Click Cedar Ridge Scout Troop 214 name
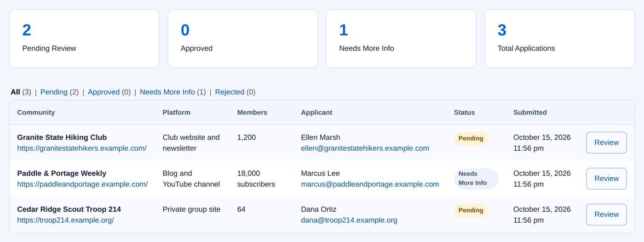The width and height of the screenshot is (644, 242). (69, 209)
